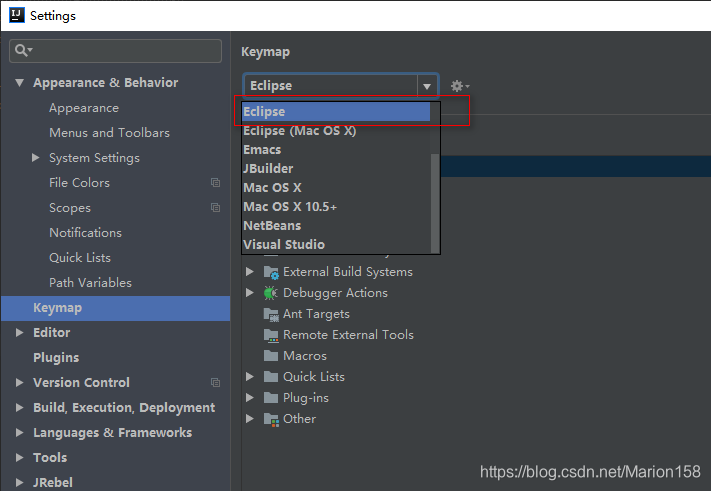Viewport: 711px width, 491px height.
Task: Click the Quick Lists folder icon in the keymap tree
Action: (x=271, y=376)
